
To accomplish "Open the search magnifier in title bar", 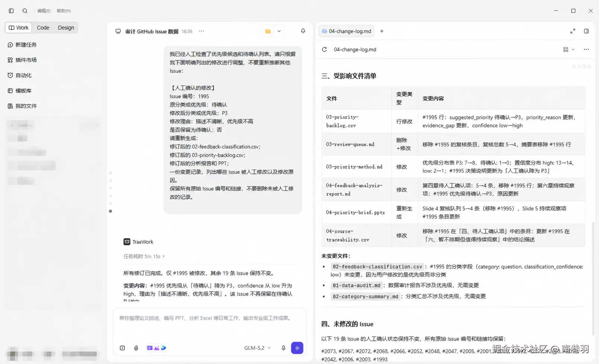I will coord(25,11).
